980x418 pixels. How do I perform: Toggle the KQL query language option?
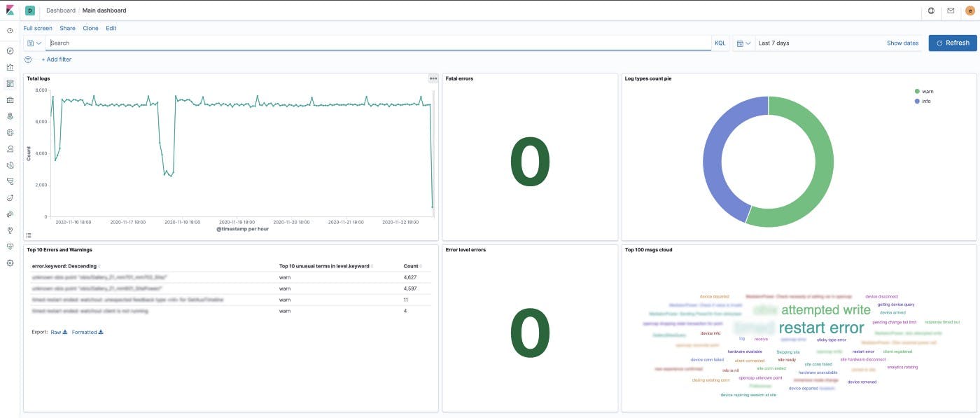tap(720, 43)
